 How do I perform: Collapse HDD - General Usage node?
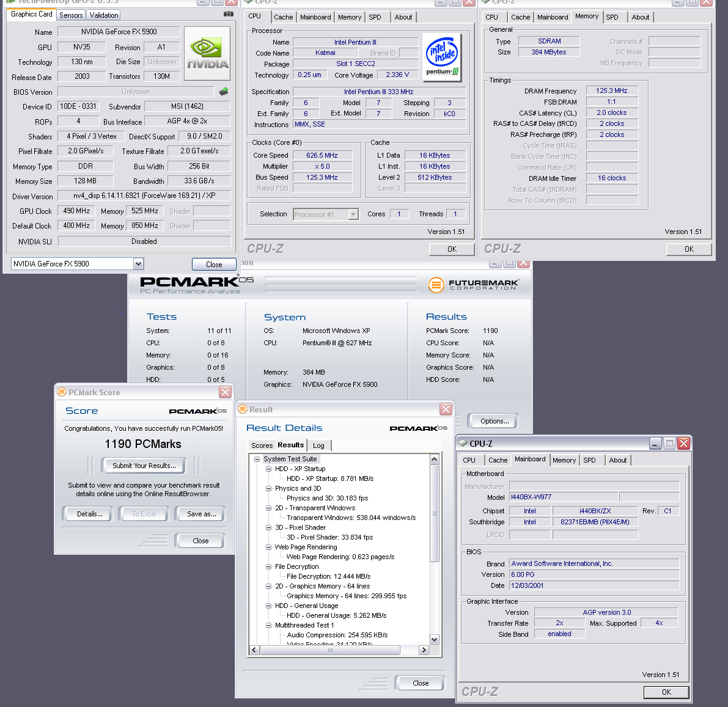[268, 606]
